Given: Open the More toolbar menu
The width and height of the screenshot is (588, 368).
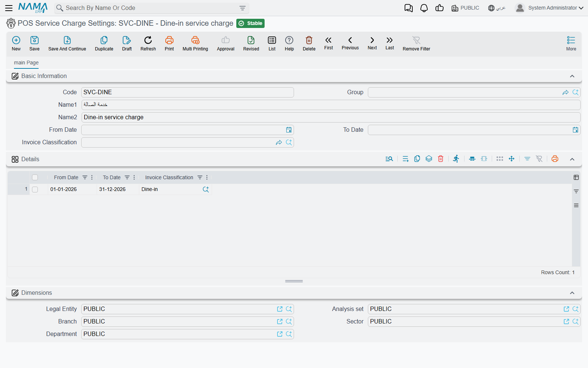Looking at the screenshot, I should click(x=571, y=43).
